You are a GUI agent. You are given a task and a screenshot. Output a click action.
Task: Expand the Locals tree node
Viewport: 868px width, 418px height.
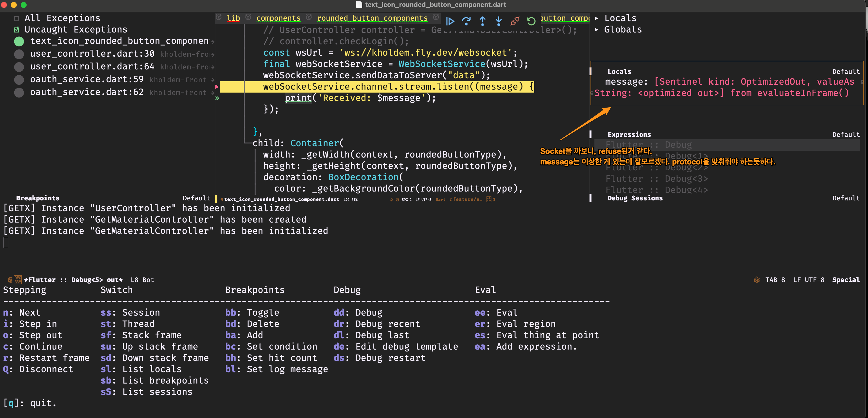pyautogui.click(x=596, y=18)
